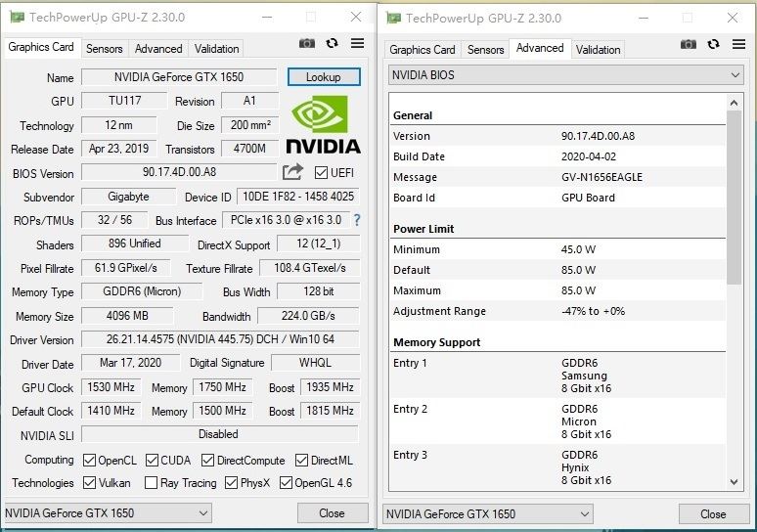This screenshot has height=532, width=757.
Task: Click scrollbar down arrow in Advanced panel
Action: tap(734, 482)
